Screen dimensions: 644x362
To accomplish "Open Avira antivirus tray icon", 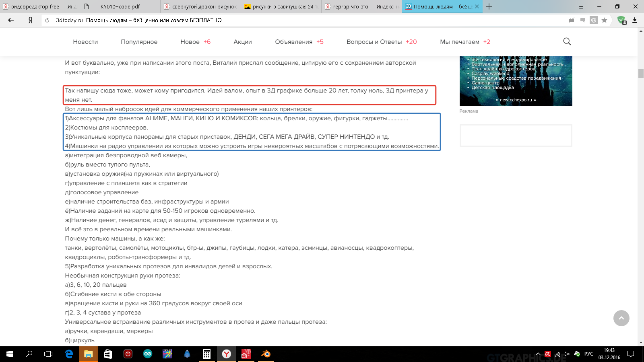I will [x=548, y=354].
